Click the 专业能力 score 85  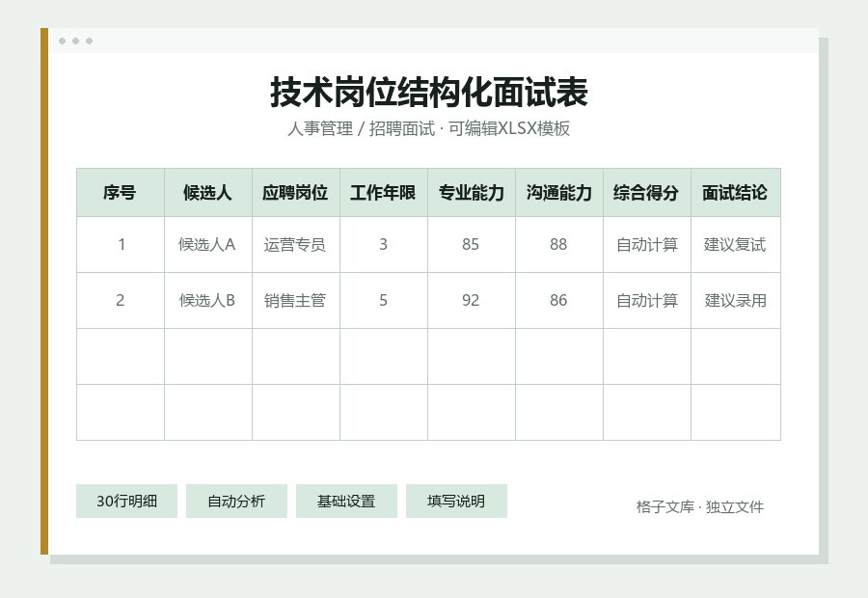[472, 244]
